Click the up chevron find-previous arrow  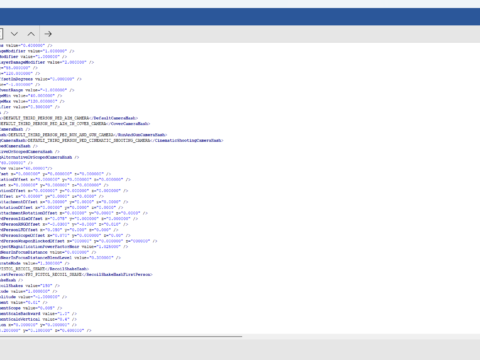pos(31,34)
